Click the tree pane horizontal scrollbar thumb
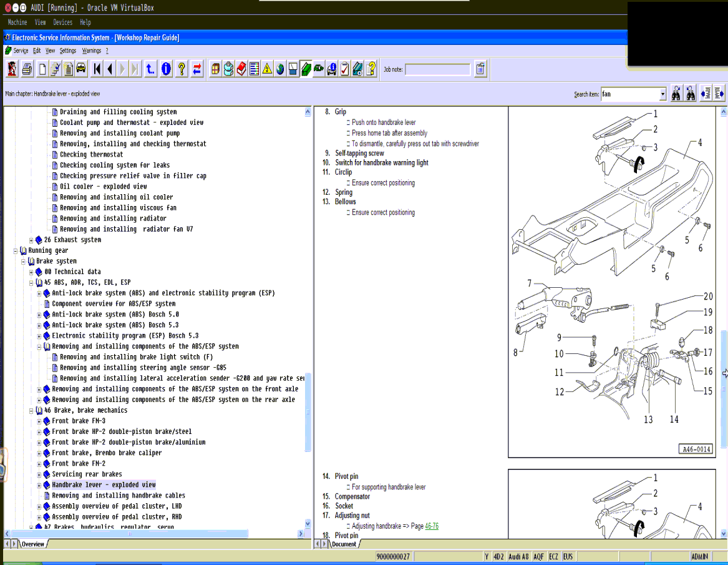728x565 pixels. pos(130,534)
